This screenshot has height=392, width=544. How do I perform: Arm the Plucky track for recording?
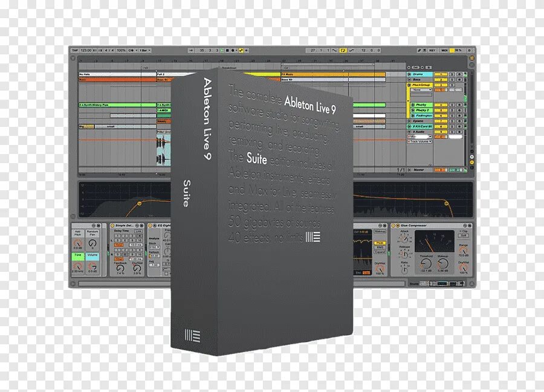pyautogui.click(x=459, y=104)
